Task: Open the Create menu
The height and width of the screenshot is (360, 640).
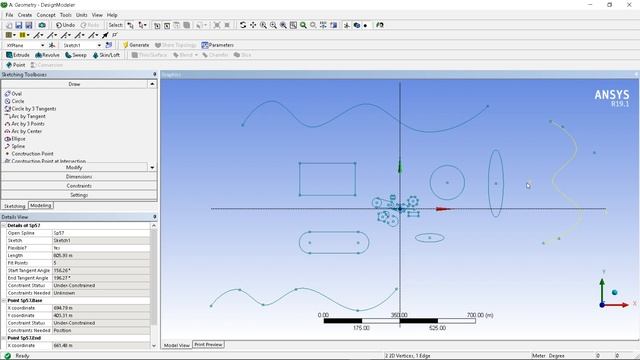Action: coord(25,15)
